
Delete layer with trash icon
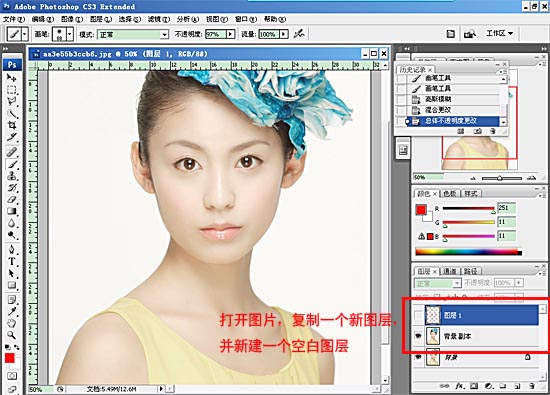coord(531,386)
